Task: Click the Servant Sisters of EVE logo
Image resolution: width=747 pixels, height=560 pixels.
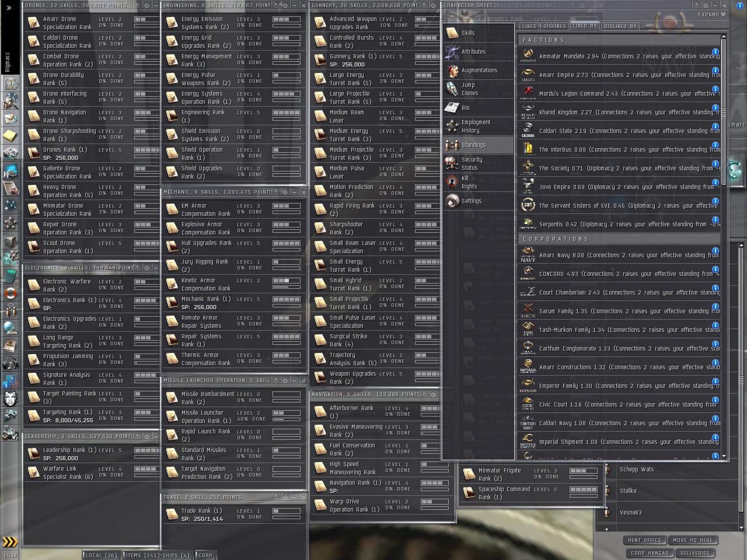Action: [528, 205]
